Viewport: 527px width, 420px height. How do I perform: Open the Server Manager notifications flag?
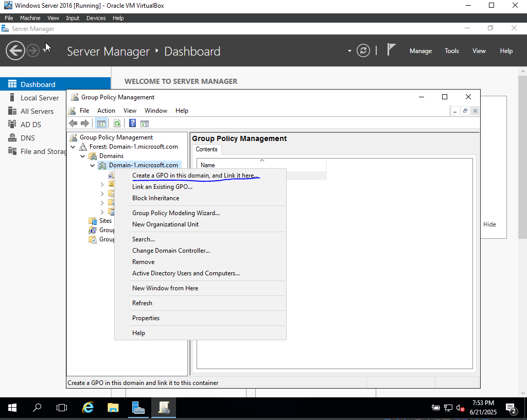pos(391,50)
